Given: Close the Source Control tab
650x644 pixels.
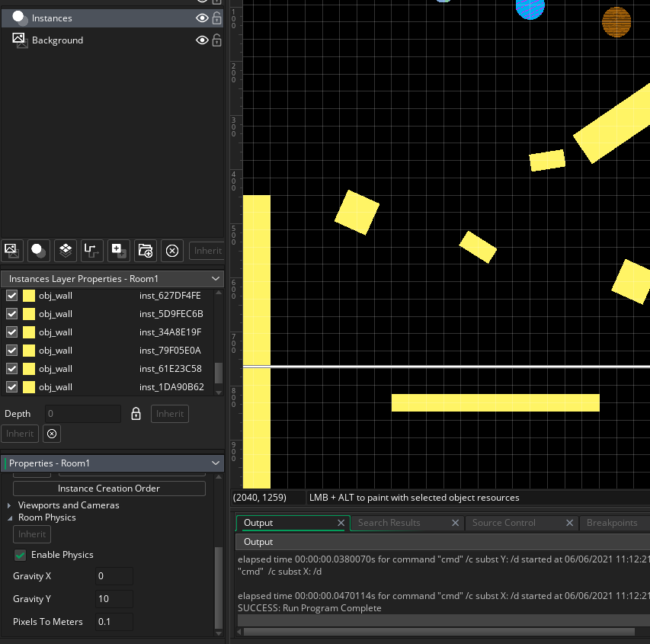Looking at the screenshot, I should coord(569,523).
